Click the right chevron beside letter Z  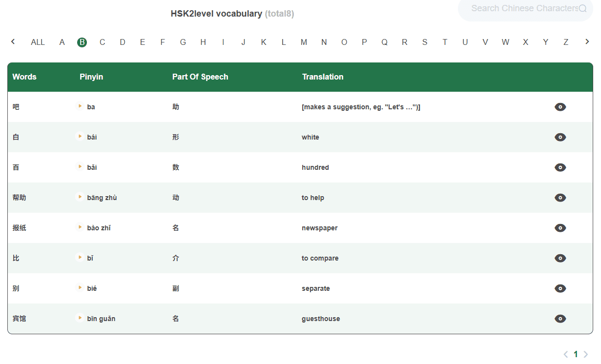[587, 42]
